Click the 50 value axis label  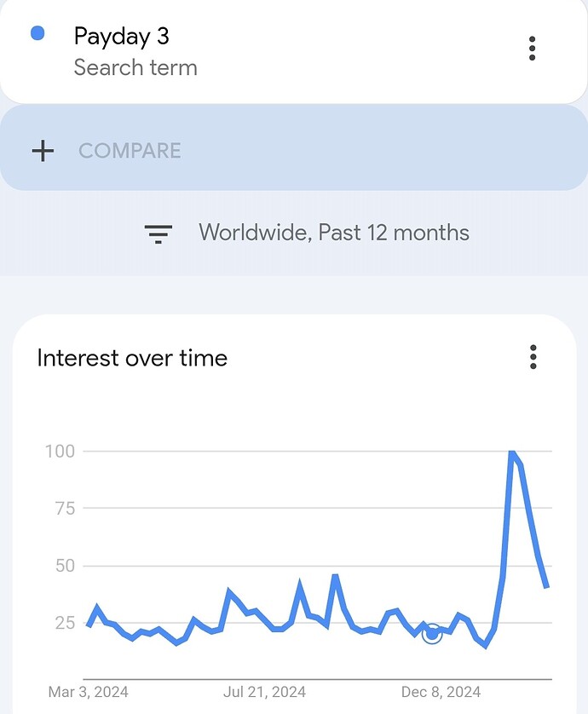(x=65, y=566)
